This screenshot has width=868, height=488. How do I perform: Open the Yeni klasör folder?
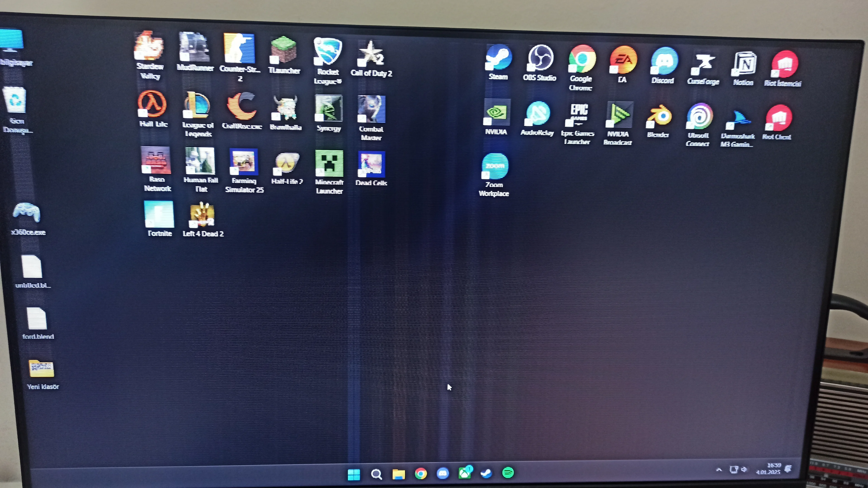tap(41, 369)
